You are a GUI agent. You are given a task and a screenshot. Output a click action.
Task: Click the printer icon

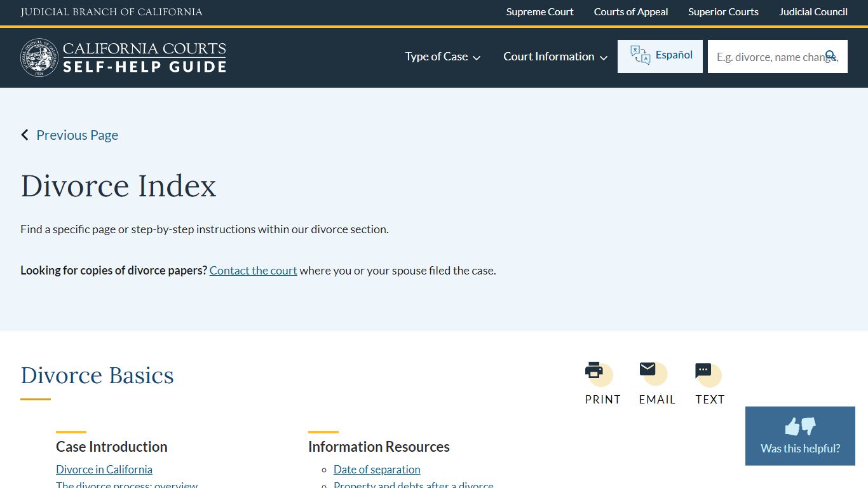click(x=594, y=370)
